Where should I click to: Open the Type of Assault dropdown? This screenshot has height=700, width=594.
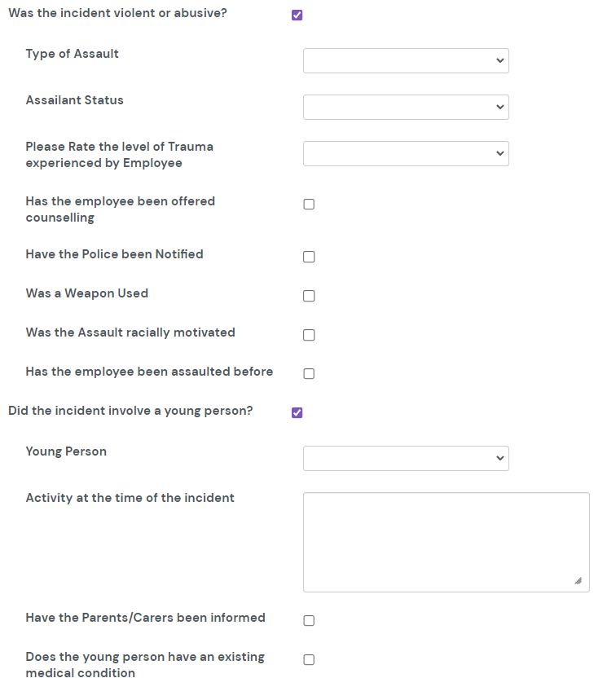coord(405,61)
